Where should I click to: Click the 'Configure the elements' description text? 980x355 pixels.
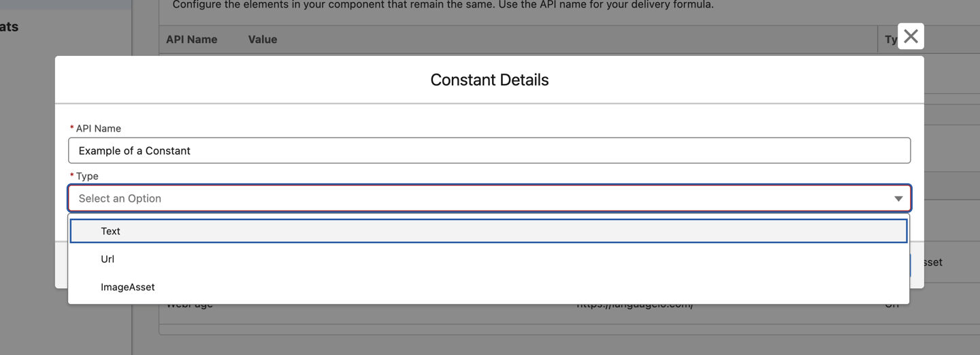pos(443,5)
